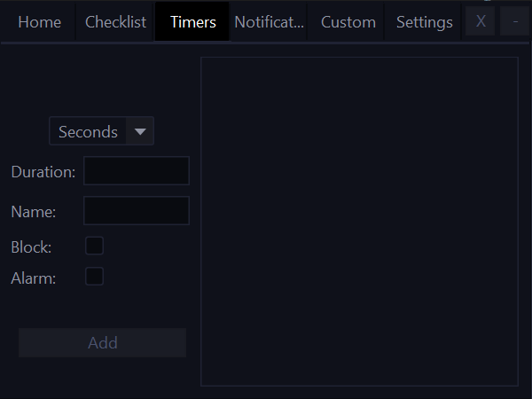Switch to the Settings tab

[424, 22]
